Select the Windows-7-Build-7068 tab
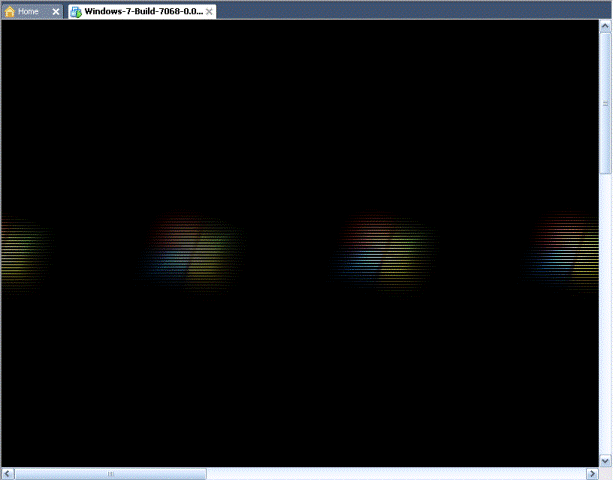The width and height of the screenshot is (613, 480). (x=143, y=12)
